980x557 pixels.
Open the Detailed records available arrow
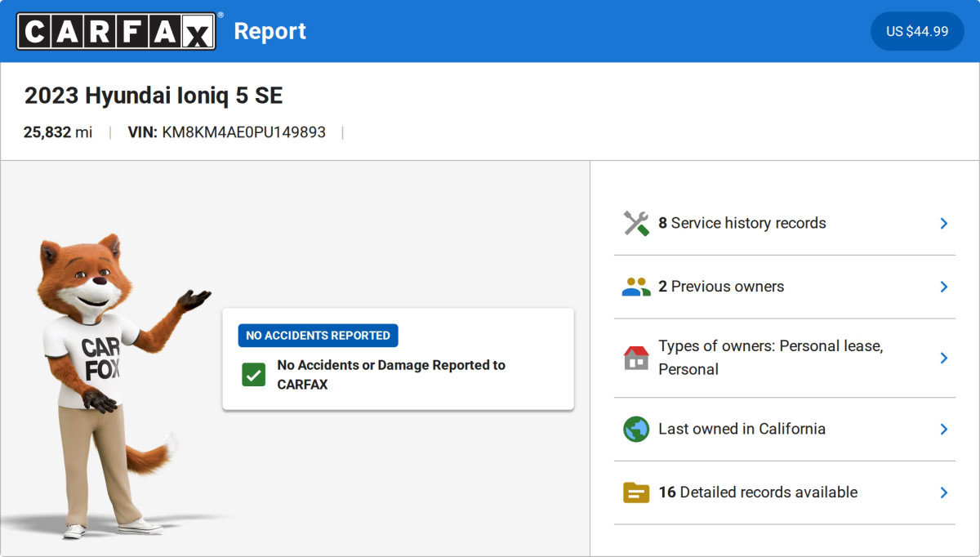click(x=943, y=492)
